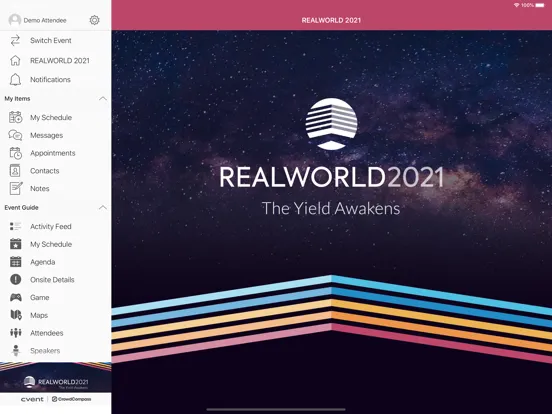Click the Messages chat bubble icon
Image resolution: width=552 pixels, height=414 pixels.
pyautogui.click(x=15, y=135)
